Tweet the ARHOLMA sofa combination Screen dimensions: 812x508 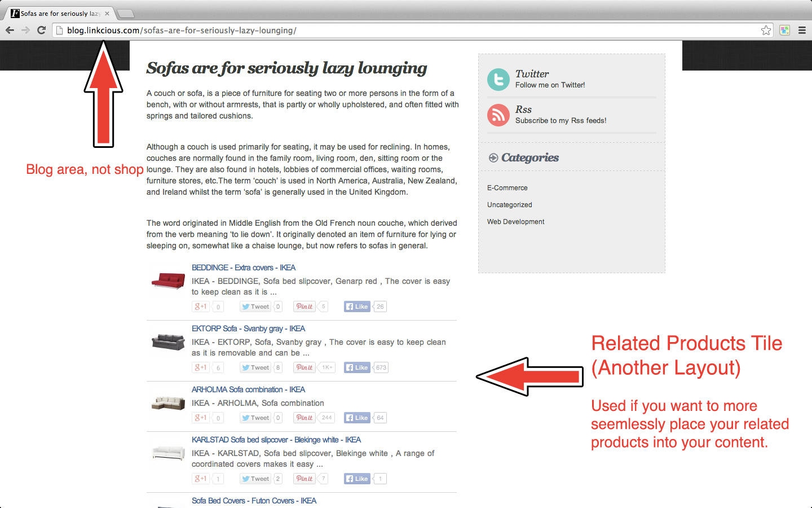pyautogui.click(x=255, y=418)
